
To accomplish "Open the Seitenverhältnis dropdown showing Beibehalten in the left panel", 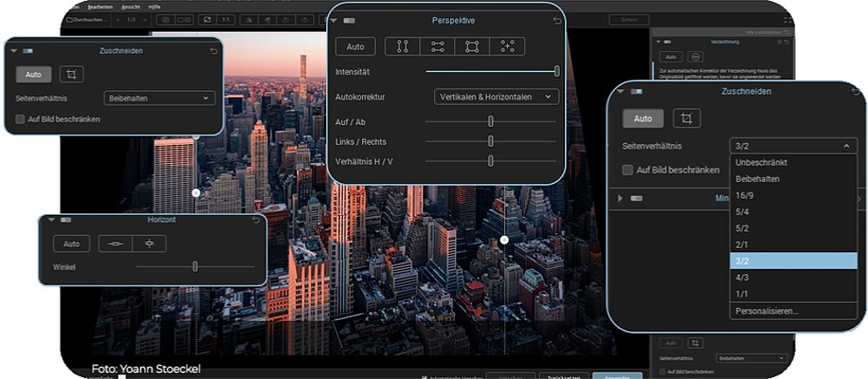I will (x=160, y=99).
